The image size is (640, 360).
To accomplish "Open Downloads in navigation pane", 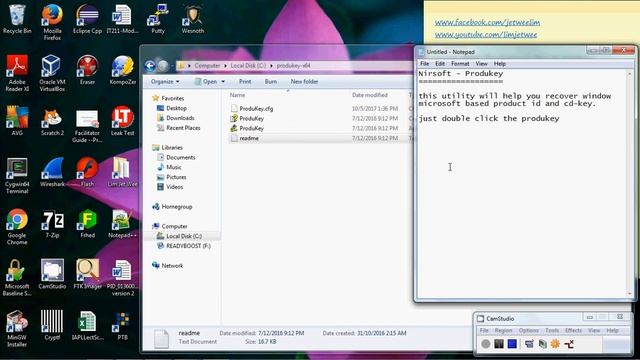I will pos(180,118).
